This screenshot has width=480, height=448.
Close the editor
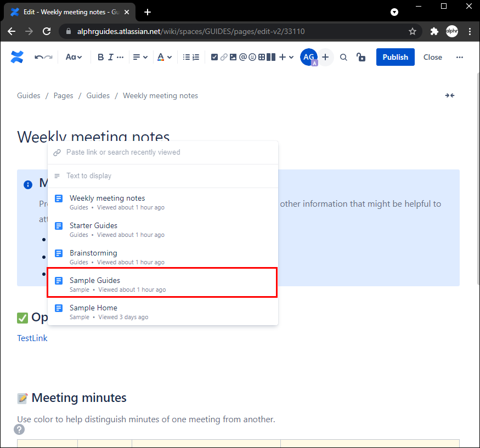coord(433,57)
